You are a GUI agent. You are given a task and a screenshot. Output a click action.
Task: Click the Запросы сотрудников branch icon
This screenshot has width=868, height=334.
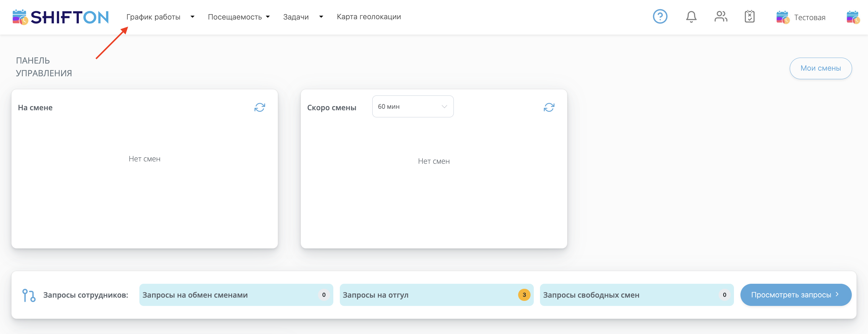(x=29, y=295)
